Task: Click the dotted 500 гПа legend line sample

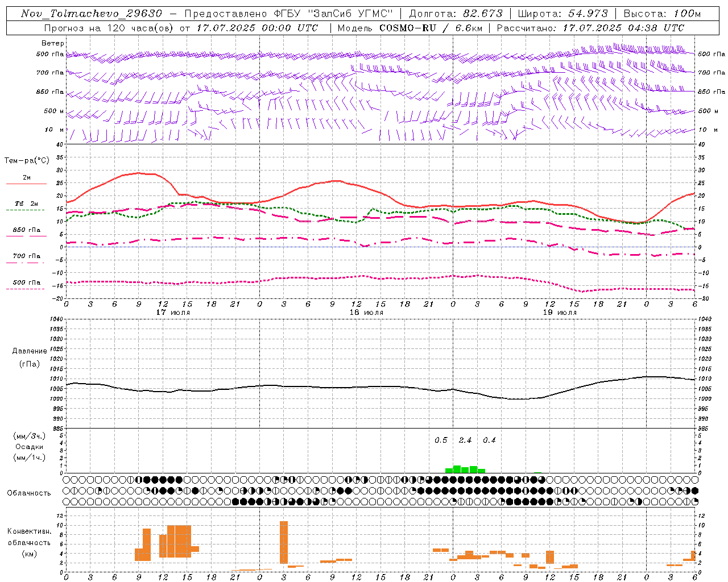Action: click(26, 289)
